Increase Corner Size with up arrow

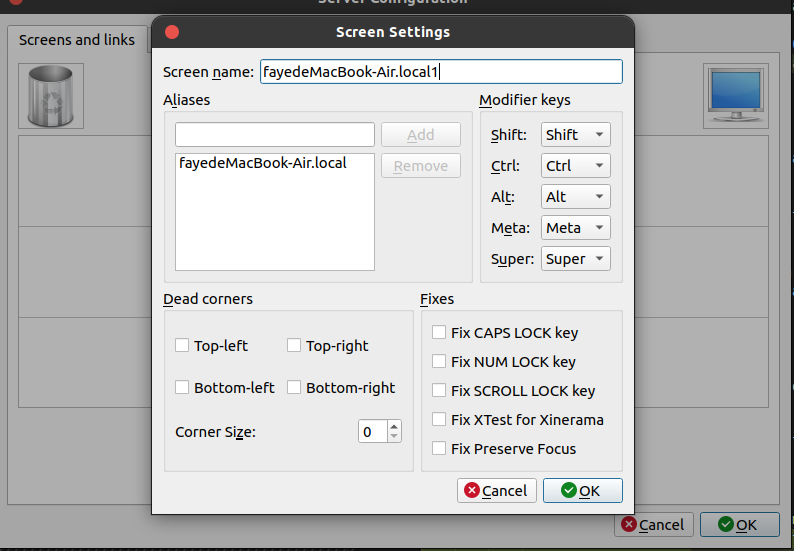394,426
